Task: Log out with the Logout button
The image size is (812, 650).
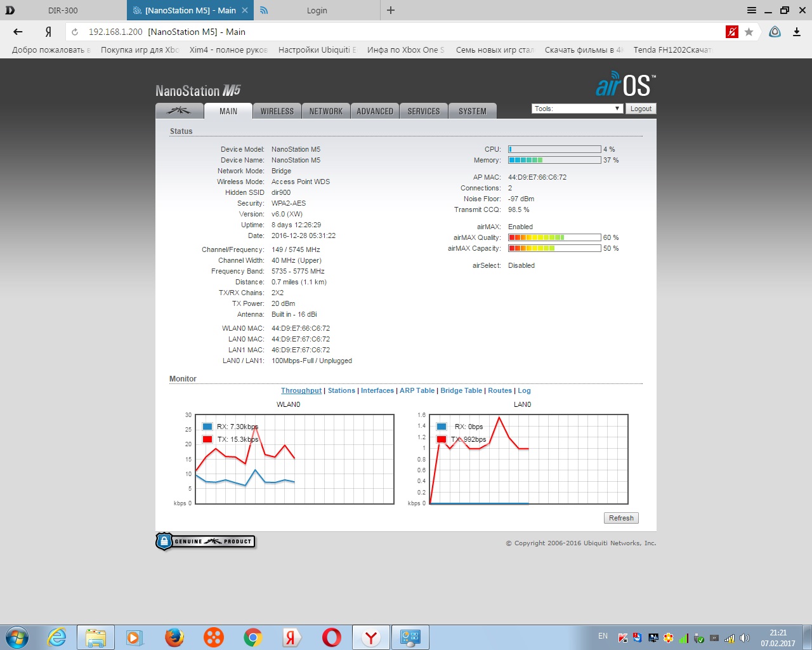Action: [x=641, y=109]
